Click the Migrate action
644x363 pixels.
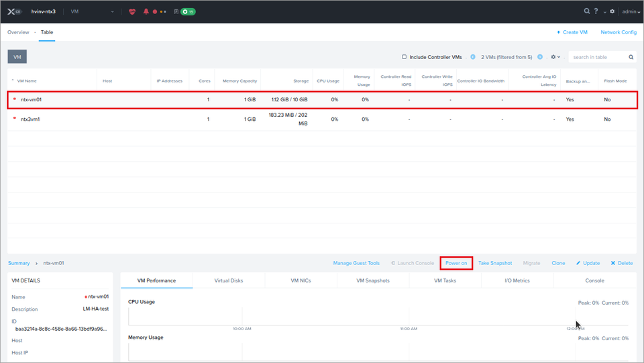pos(531,263)
